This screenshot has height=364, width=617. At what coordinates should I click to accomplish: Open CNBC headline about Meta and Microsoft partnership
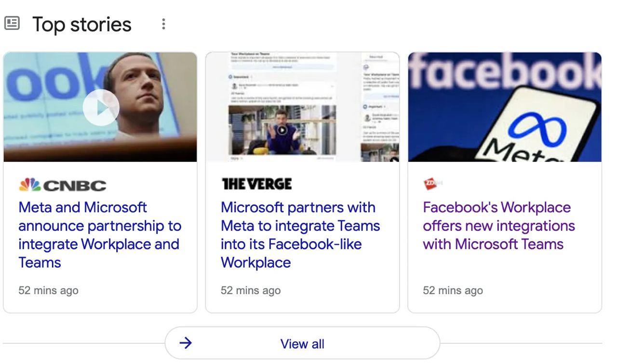click(100, 235)
